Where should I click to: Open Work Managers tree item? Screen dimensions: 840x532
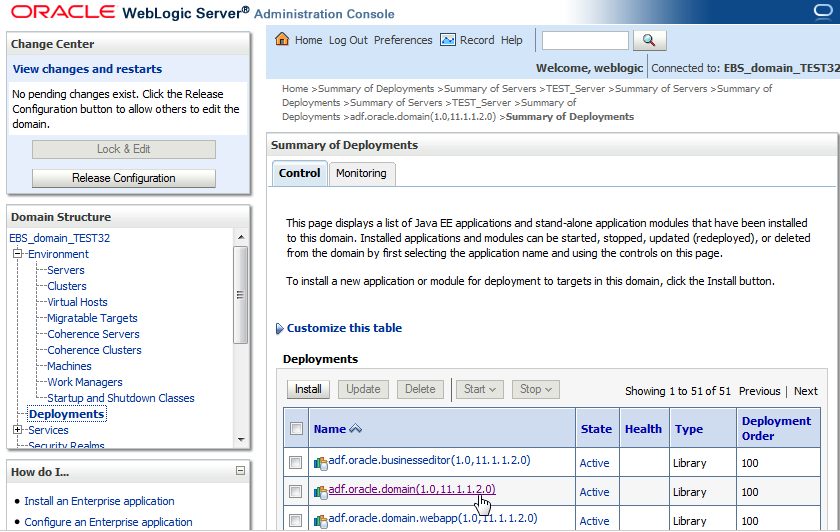(x=85, y=382)
